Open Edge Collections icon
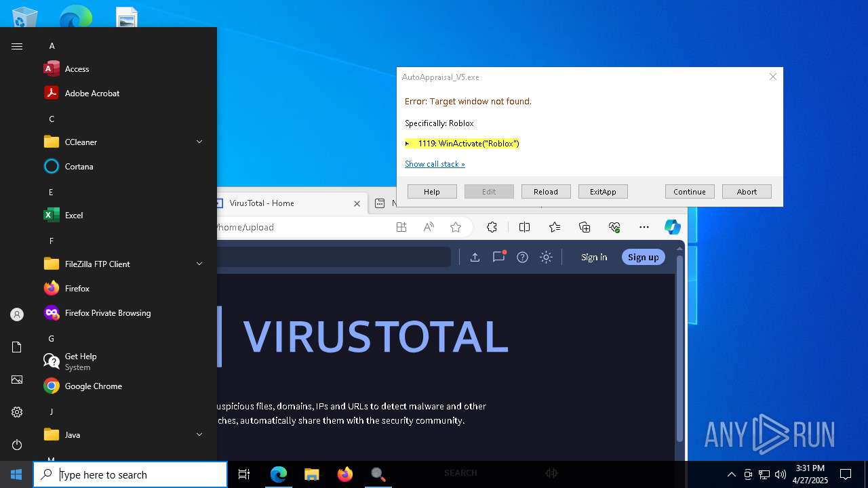 point(585,227)
